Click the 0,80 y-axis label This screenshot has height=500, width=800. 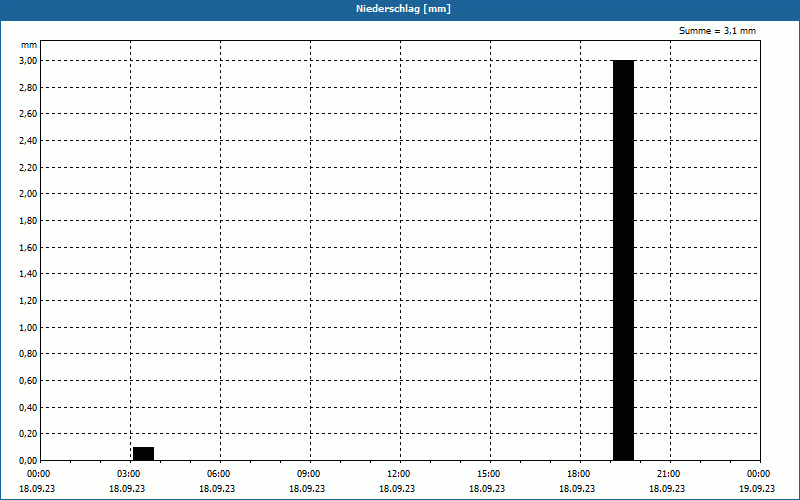pos(28,354)
